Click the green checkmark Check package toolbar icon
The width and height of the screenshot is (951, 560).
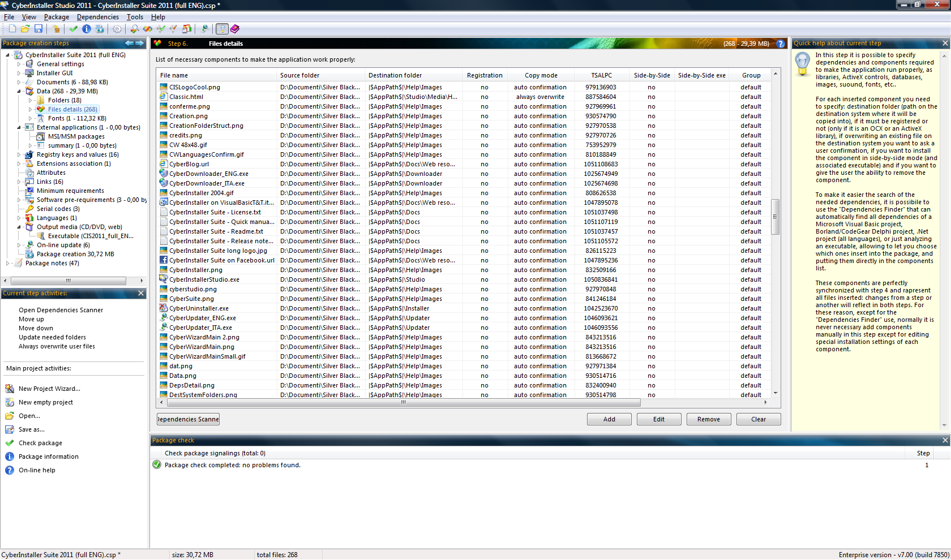[74, 28]
